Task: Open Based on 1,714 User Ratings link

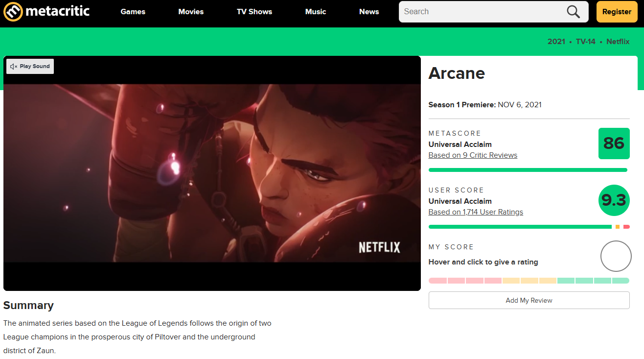Action: point(476,212)
